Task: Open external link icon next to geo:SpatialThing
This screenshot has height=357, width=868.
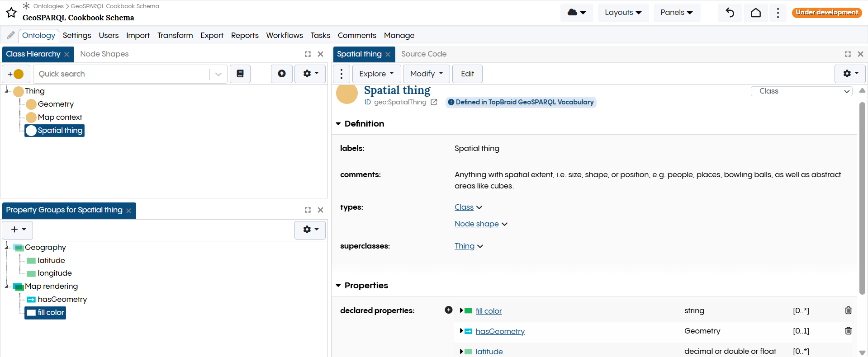Action: [x=434, y=102]
